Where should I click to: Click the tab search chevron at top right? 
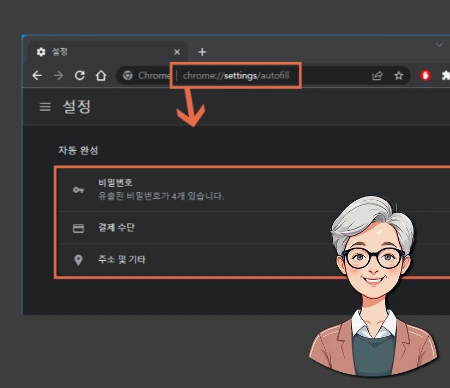(x=439, y=45)
